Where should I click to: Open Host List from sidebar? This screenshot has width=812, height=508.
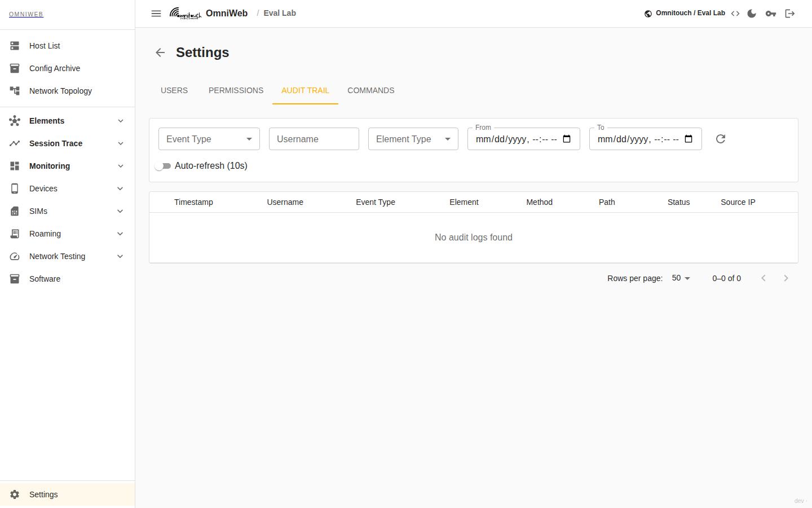tap(68, 46)
